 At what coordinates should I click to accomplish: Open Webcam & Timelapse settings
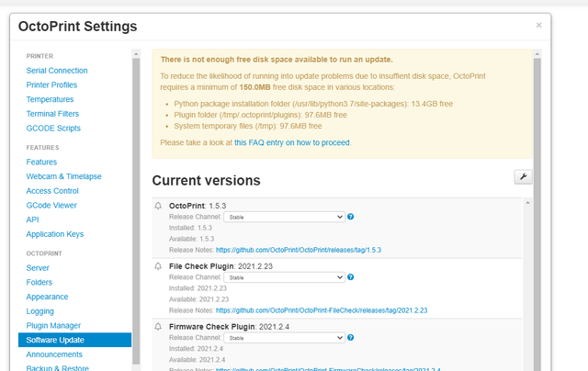pyautogui.click(x=63, y=176)
